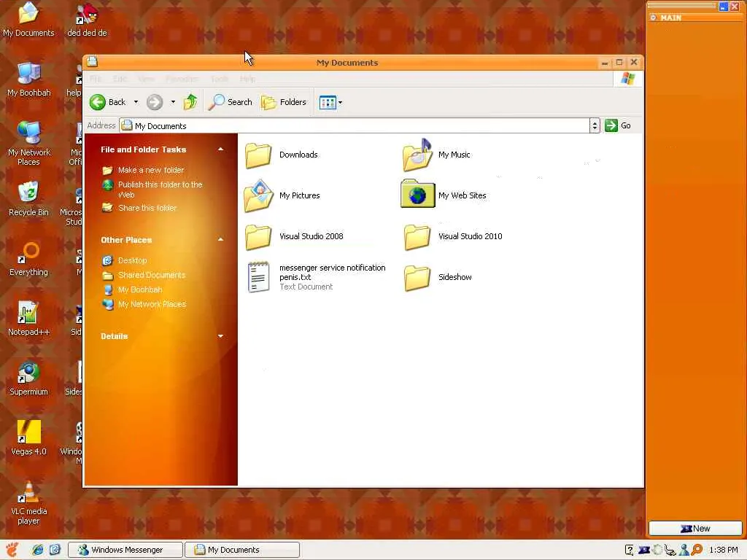Screen dimensions: 747x560
Task: Click the Safely Remove Hardware tray icon
Action: click(670, 550)
